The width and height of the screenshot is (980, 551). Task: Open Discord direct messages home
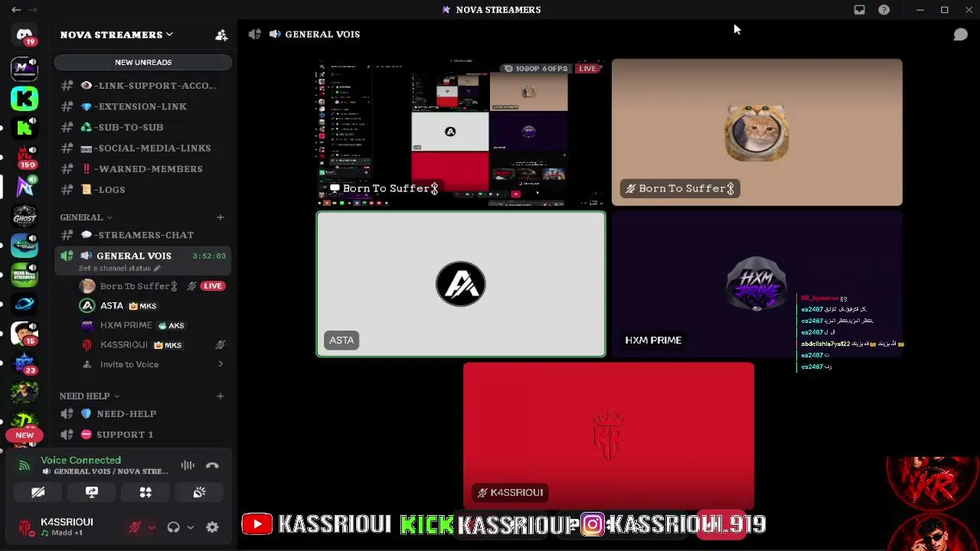[24, 35]
